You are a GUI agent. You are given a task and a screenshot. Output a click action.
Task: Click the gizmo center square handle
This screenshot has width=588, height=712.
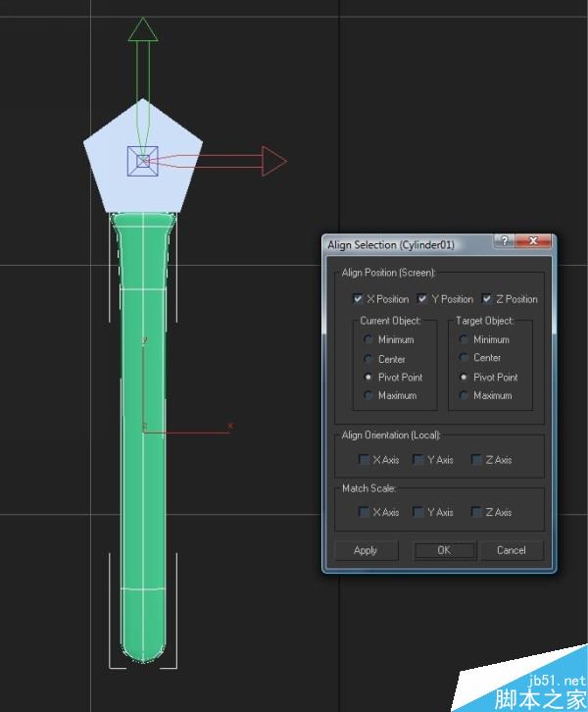tap(143, 161)
